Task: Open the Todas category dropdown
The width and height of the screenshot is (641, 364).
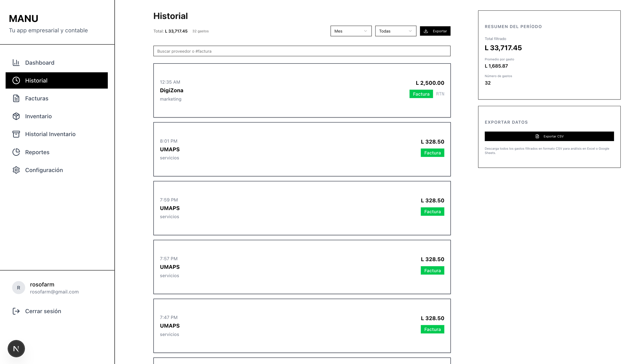Action: [395, 31]
